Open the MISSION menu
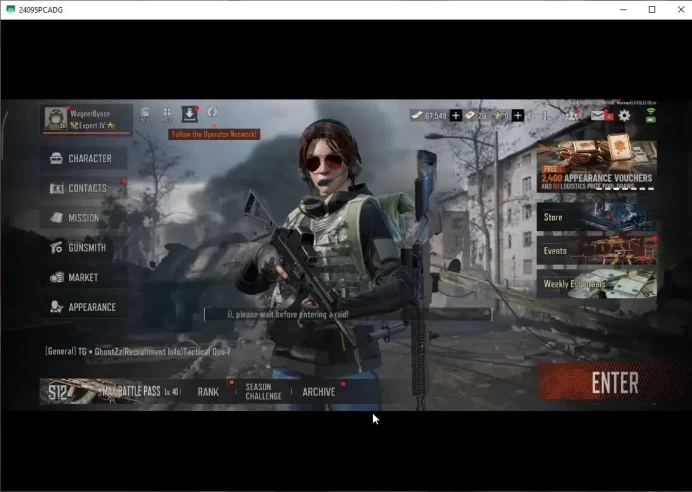 pos(84,218)
